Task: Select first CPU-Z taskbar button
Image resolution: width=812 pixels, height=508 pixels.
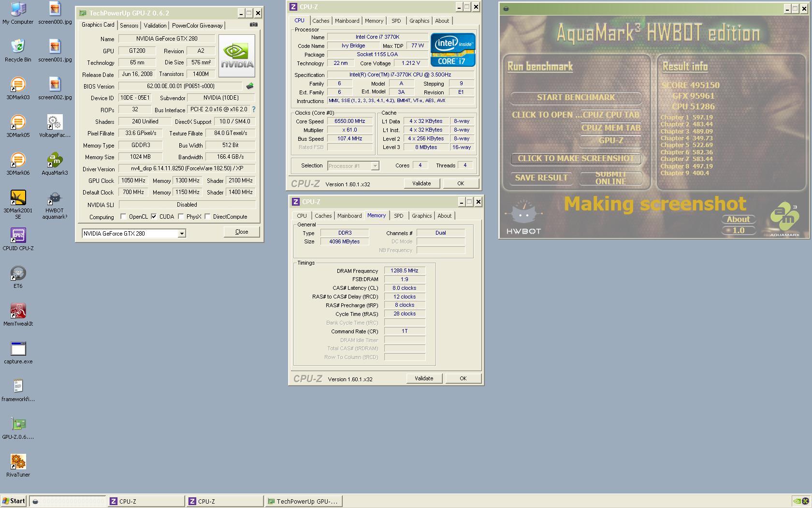Action: tap(145, 501)
